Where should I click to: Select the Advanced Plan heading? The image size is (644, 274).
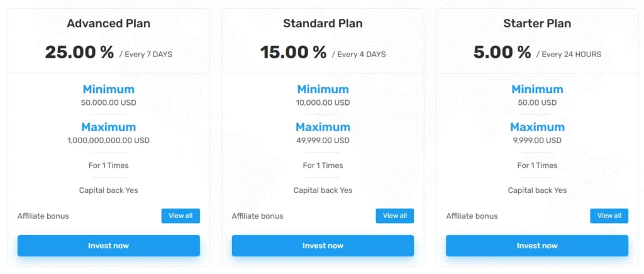[x=108, y=24]
